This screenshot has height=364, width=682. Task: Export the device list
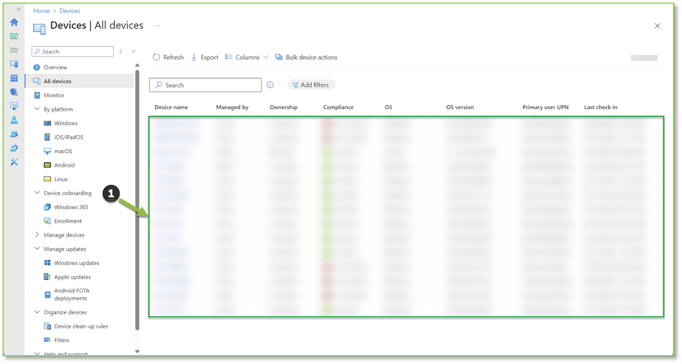click(205, 57)
